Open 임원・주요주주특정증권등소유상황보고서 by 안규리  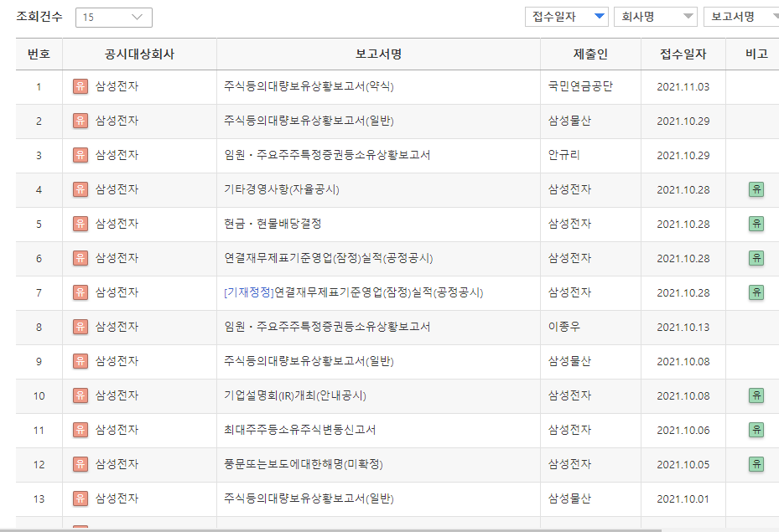pyautogui.click(x=327, y=155)
